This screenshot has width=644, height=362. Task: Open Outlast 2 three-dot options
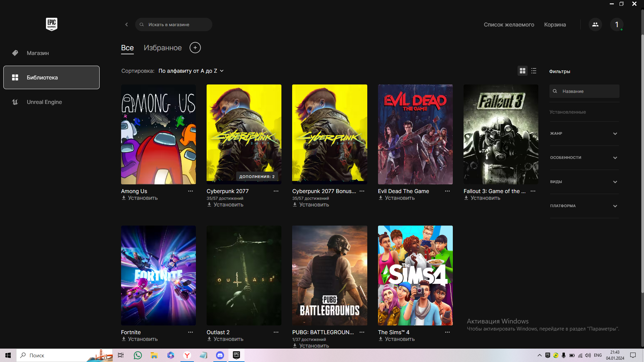pyautogui.click(x=276, y=332)
